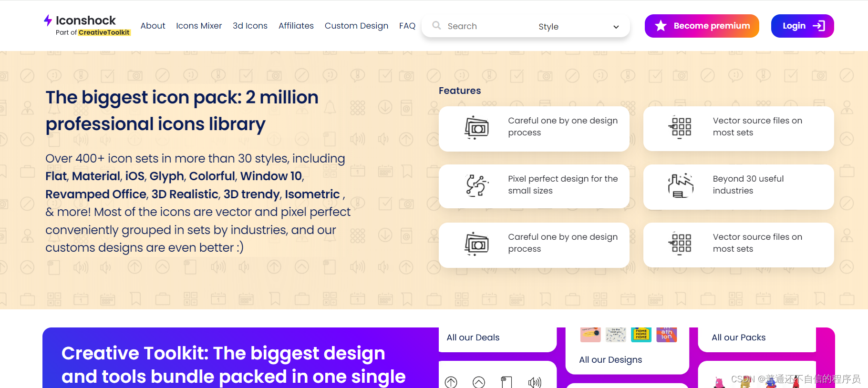Click the Glyph style link
Image resolution: width=868 pixels, height=388 pixels.
(x=166, y=177)
